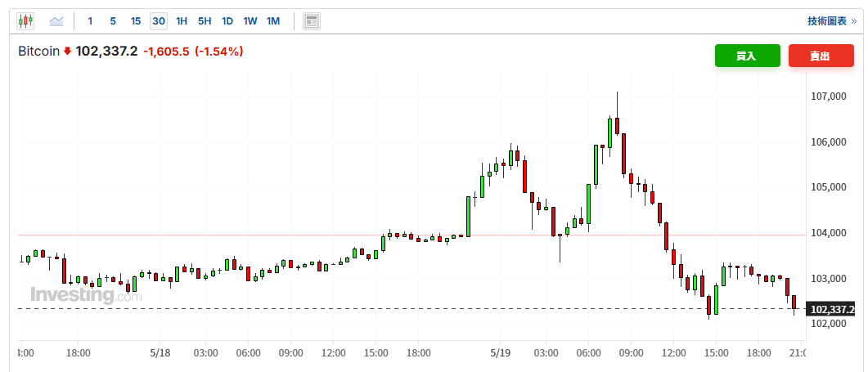
Task: Set the 5 minute interval
Action: (x=113, y=21)
